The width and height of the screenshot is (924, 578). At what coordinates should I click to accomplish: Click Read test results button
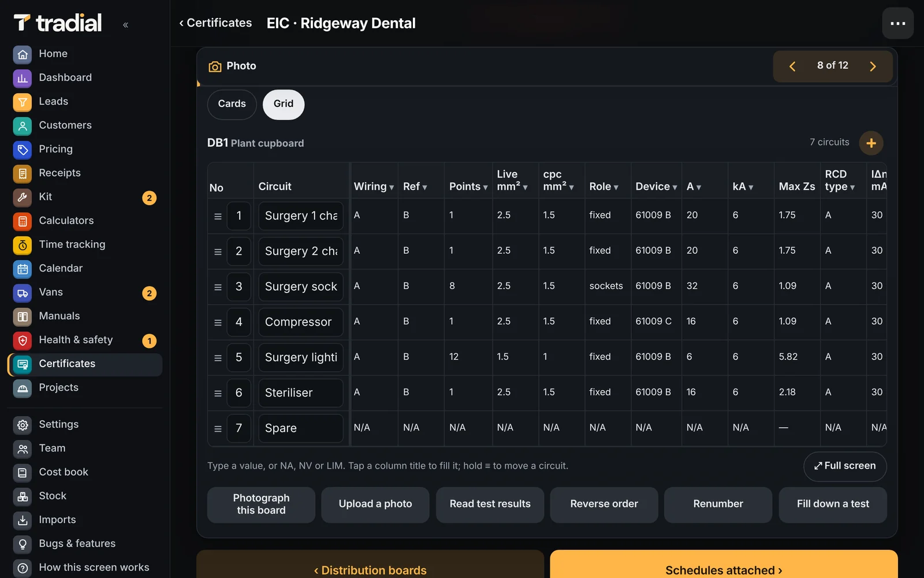coord(490,505)
